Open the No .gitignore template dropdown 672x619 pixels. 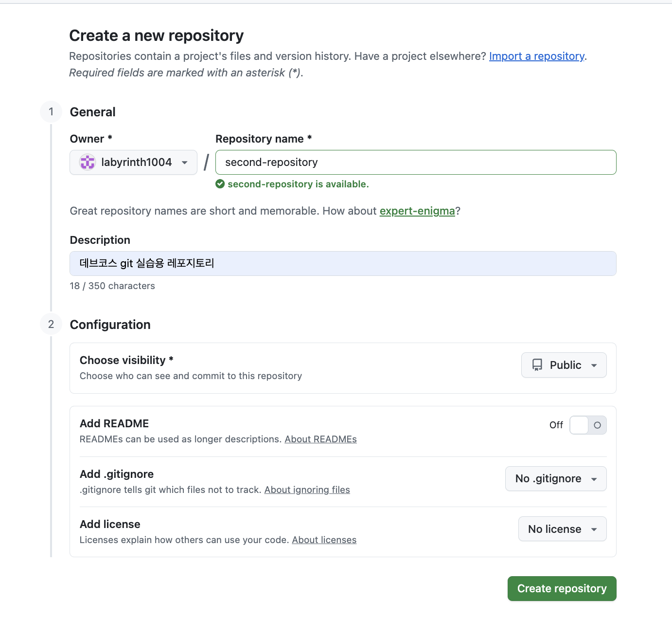tap(556, 479)
